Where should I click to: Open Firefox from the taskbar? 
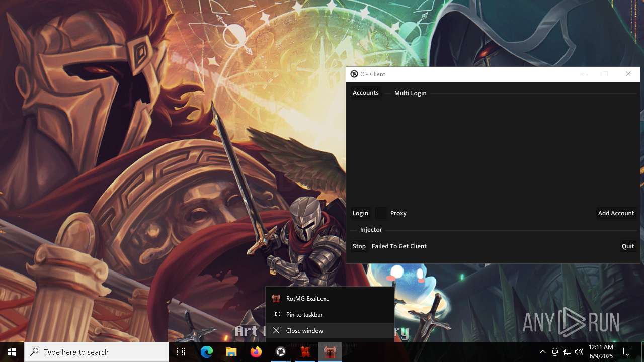pyautogui.click(x=256, y=352)
